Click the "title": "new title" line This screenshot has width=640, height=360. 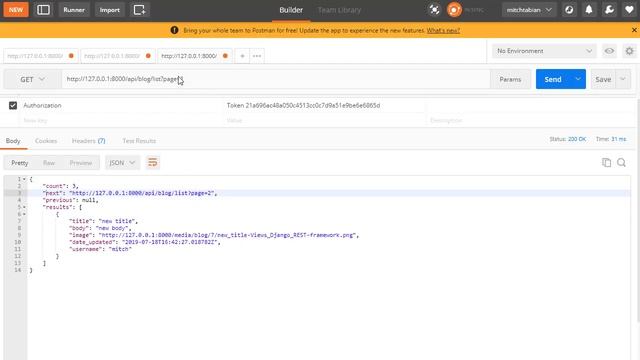103,221
